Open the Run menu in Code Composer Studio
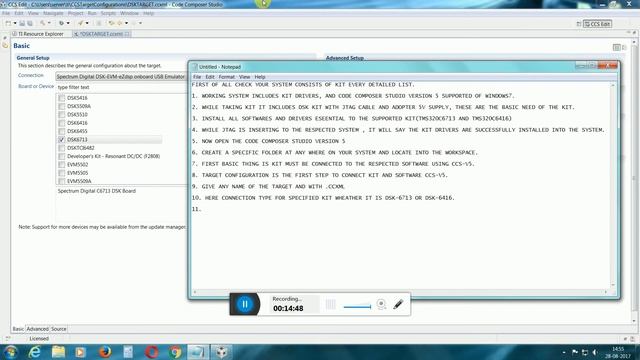 pyautogui.click(x=92, y=13)
